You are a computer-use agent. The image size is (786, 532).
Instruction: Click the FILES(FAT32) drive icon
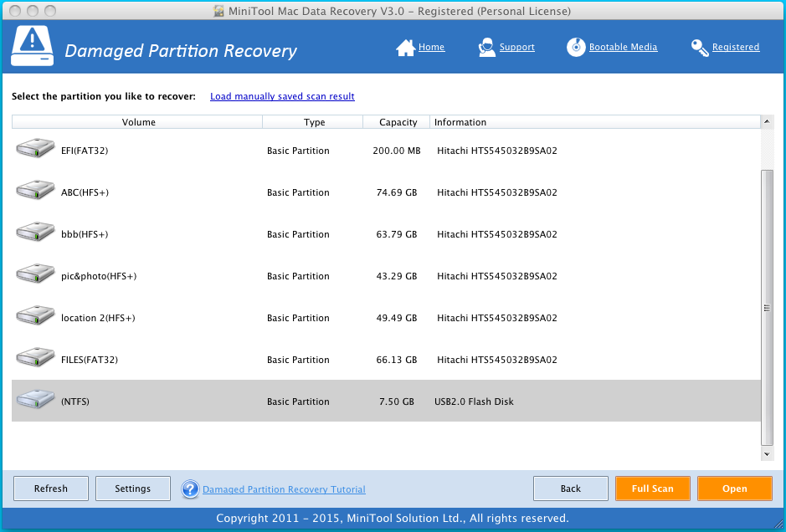click(35, 357)
